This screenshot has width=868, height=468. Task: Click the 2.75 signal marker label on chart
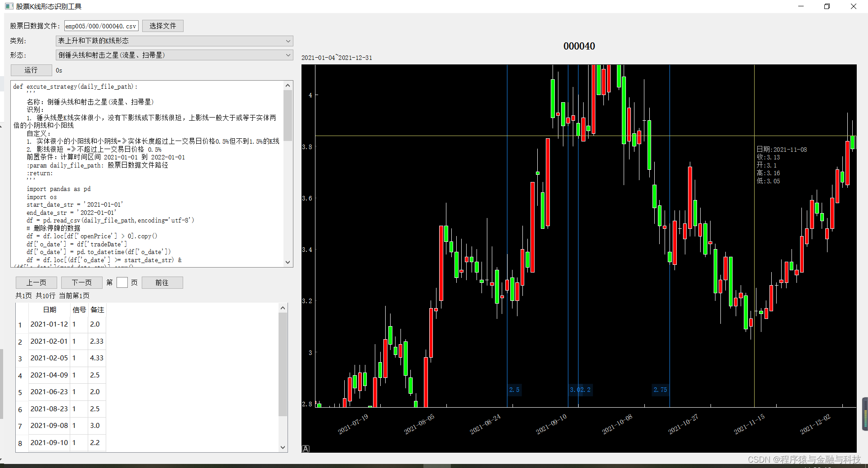pyautogui.click(x=660, y=390)
